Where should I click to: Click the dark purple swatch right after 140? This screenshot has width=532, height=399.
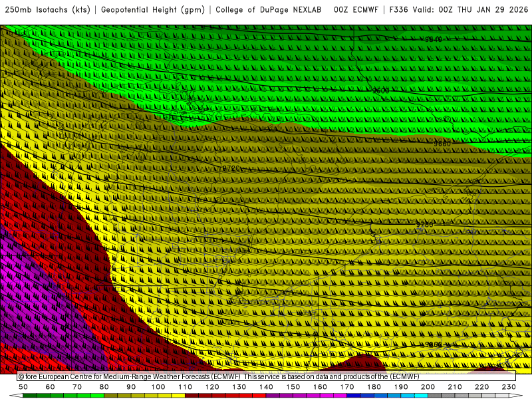point(273,396)
